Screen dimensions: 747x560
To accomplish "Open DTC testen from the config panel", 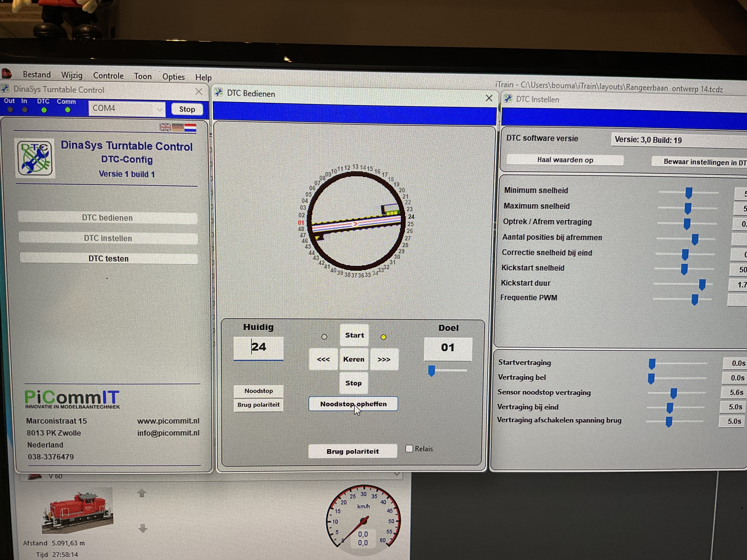I will [x=109, y=259].
